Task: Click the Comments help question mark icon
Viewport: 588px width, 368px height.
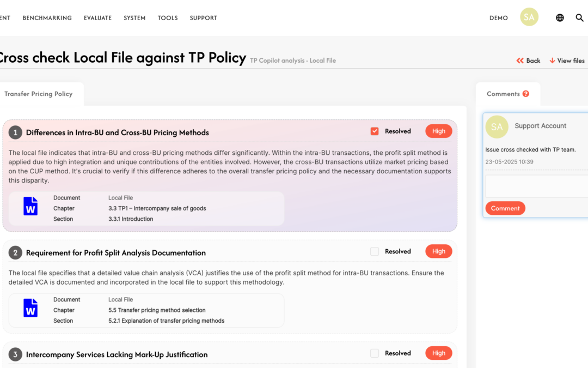Action: (526, 94)
